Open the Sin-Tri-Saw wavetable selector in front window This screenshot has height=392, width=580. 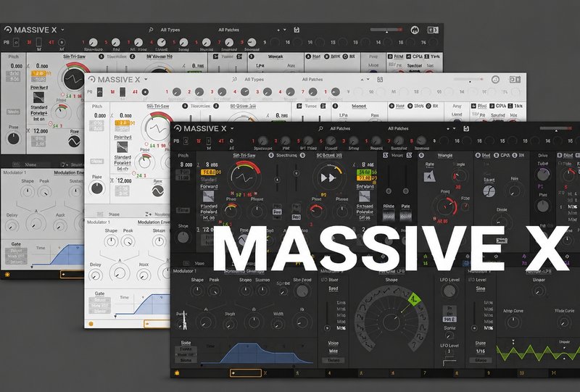pyautogui.click(x=244, y=155)
